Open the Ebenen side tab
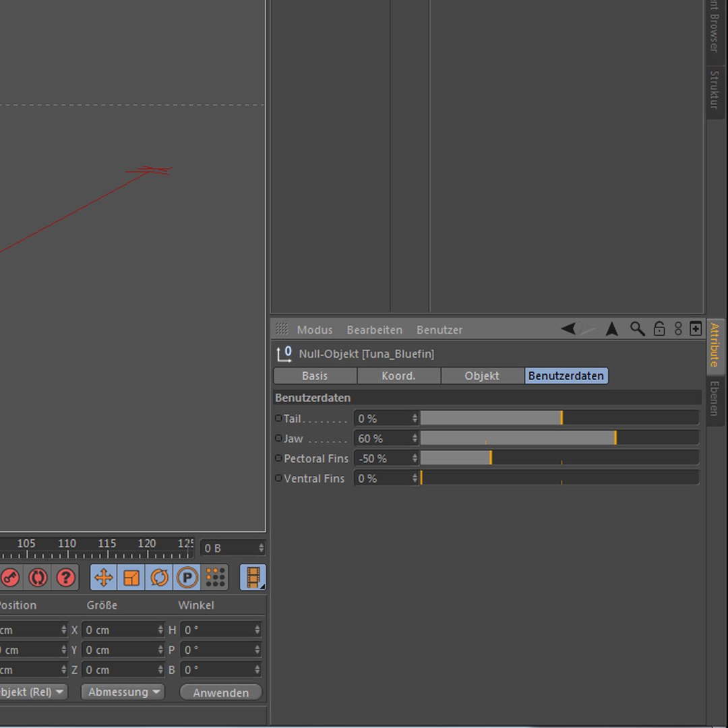This screenshot has width=728, height=728. click(x=715, y=399)
